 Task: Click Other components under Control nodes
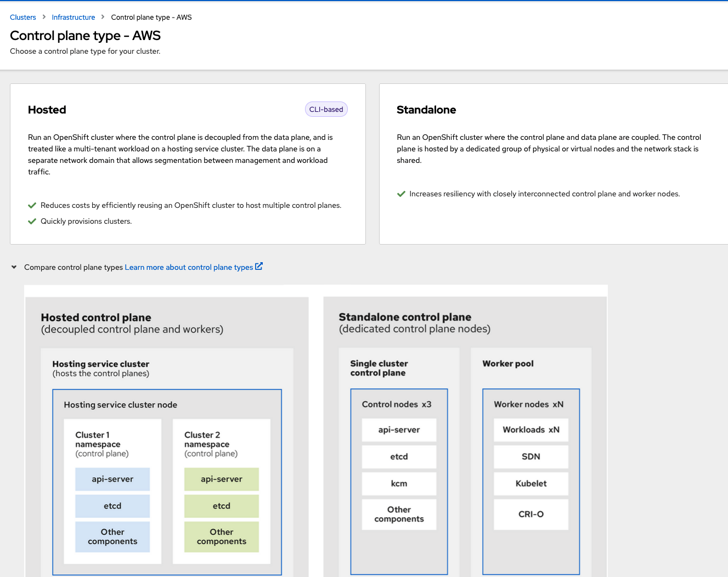pyautogui.click(x=399, y=514)
